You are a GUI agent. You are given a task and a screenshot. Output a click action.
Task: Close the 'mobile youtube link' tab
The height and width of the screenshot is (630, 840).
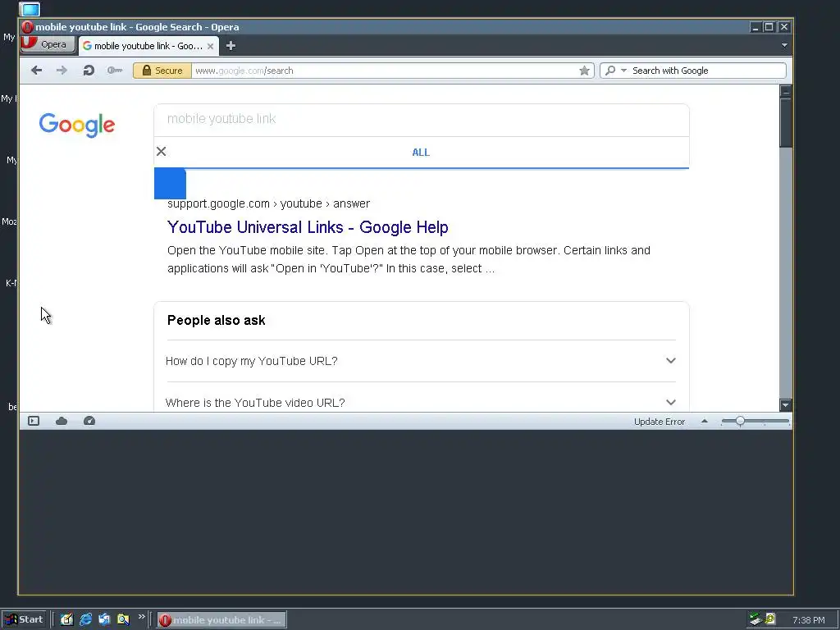point(211,47)
